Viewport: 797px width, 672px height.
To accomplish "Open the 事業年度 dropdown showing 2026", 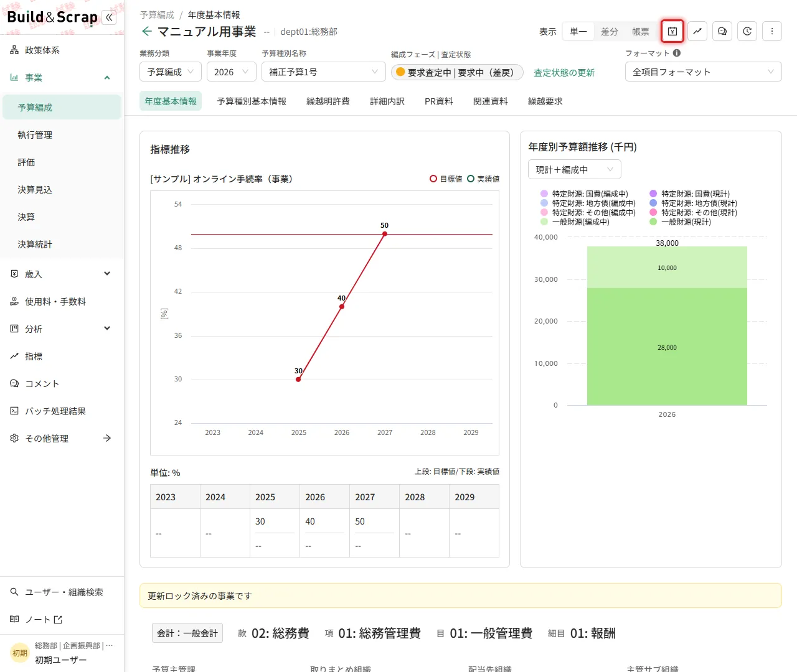I will tap(232, 72).
